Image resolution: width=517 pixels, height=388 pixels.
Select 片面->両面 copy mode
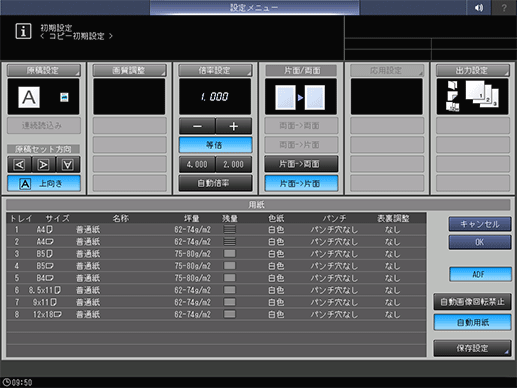click(301, 164)
